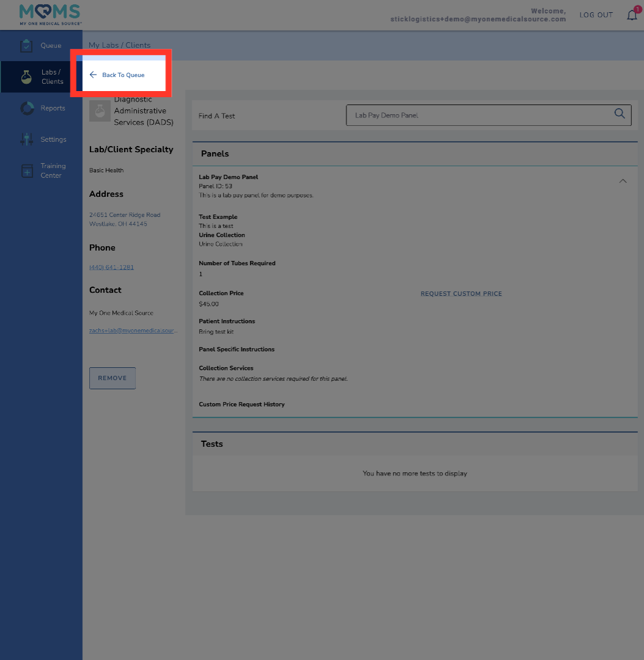Click the Panels section header
Screen dimensions: 644x660
(x=215, y=154)
